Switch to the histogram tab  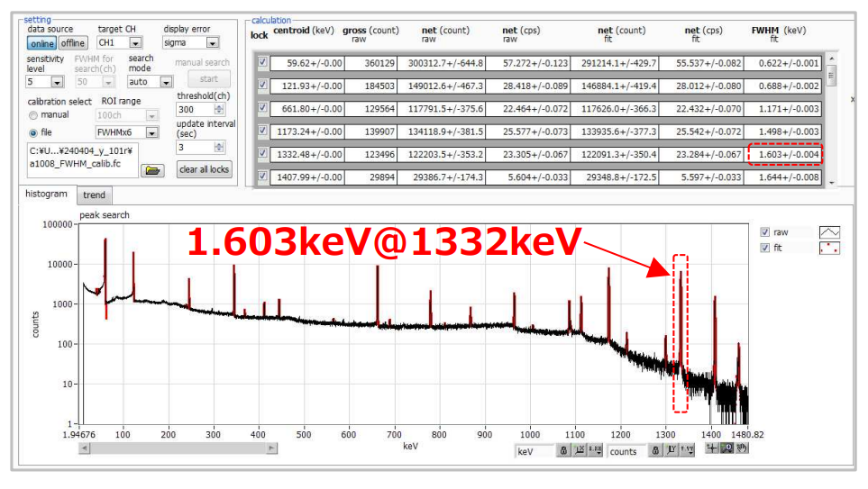[x=47, y=195]
